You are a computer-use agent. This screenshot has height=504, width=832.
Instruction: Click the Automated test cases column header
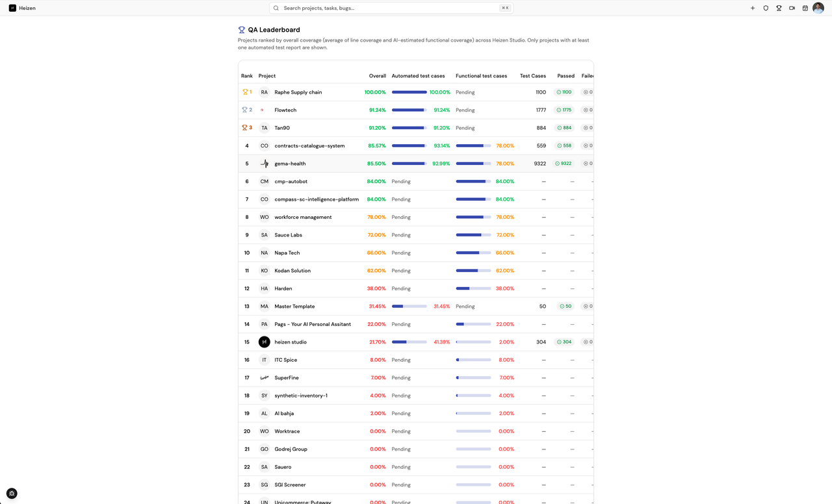418,76
